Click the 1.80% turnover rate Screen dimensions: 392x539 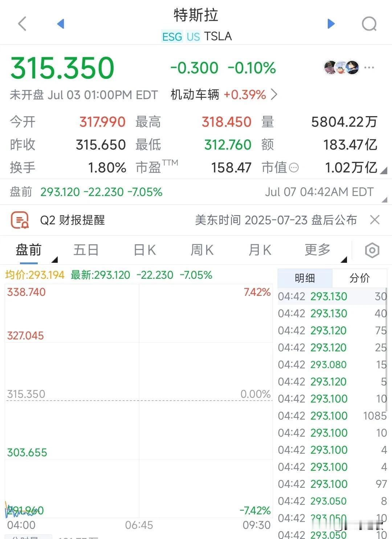click(107, 168)
